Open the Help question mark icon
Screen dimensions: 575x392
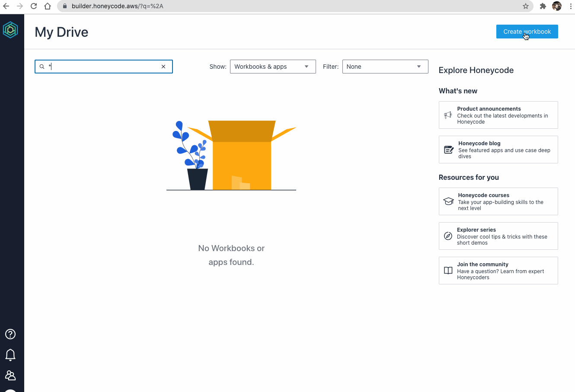click(x=10, y=334)
